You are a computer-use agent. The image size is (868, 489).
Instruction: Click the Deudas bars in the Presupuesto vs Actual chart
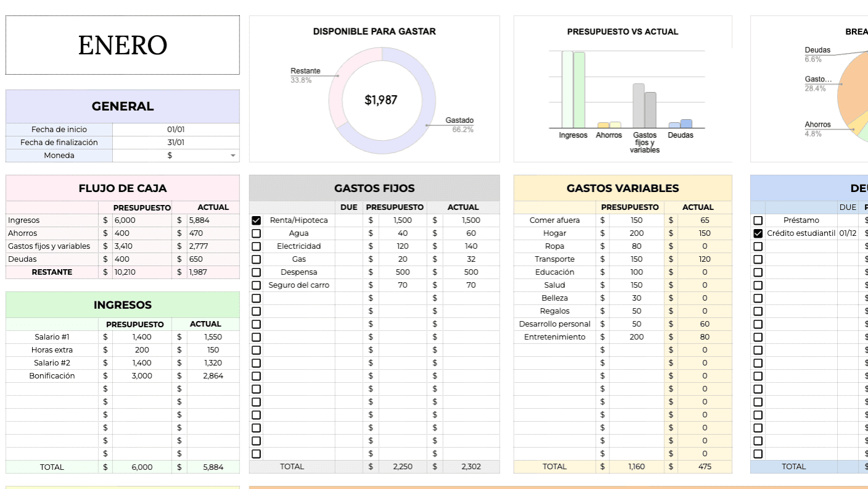[680, 123]
